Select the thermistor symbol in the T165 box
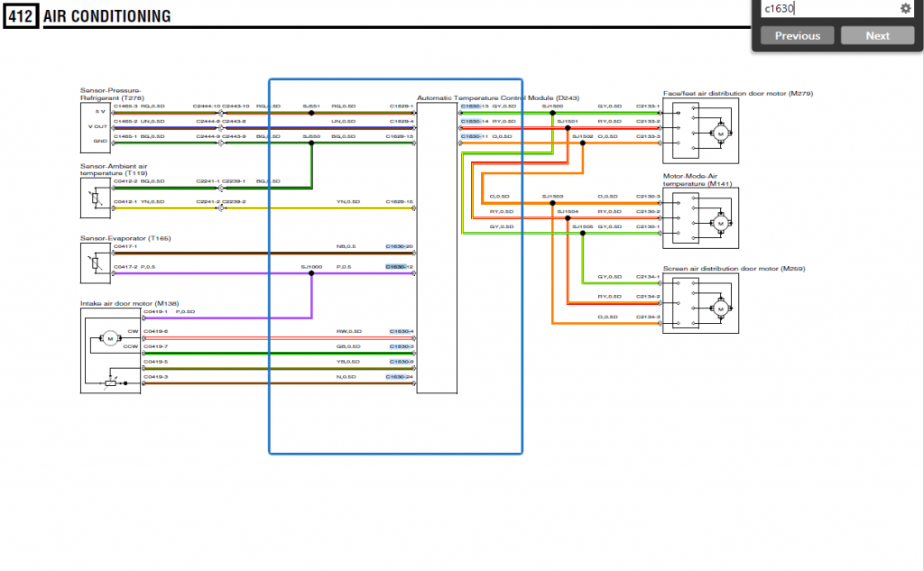Screen dimensions: 924x571 [x=96, y=262]
